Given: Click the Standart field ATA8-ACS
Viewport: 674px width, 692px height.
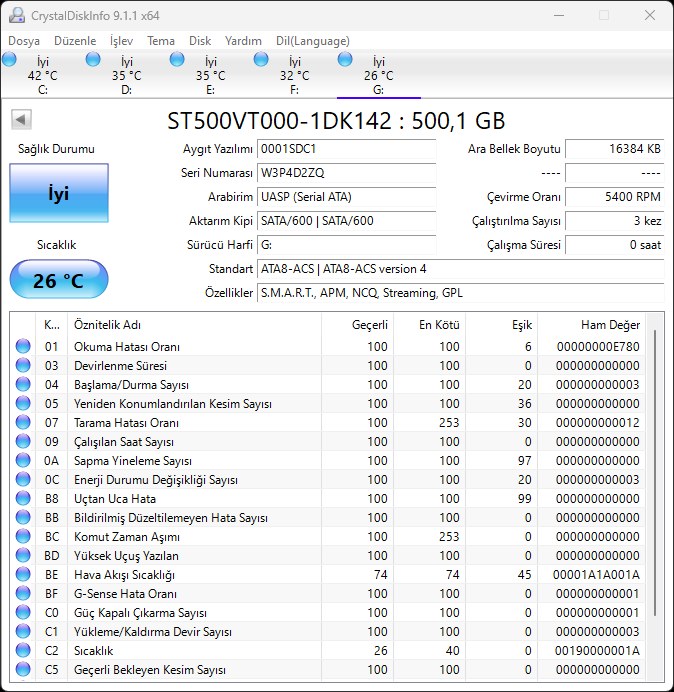Looking at the screenshot, I should click(x=460, y=269).
